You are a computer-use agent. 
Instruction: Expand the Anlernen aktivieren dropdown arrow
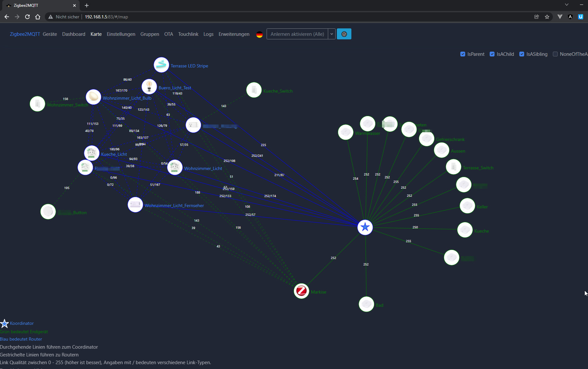click(332, 34)
